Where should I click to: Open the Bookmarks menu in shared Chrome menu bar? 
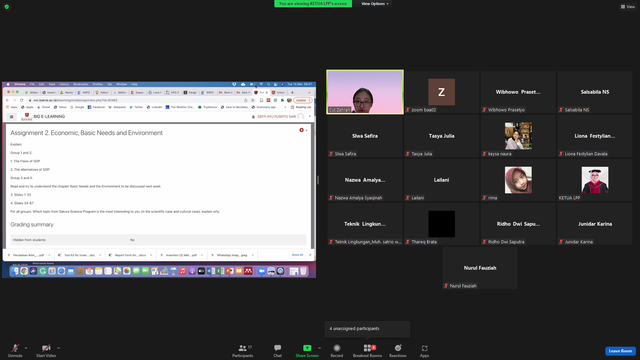pos(81,84)
